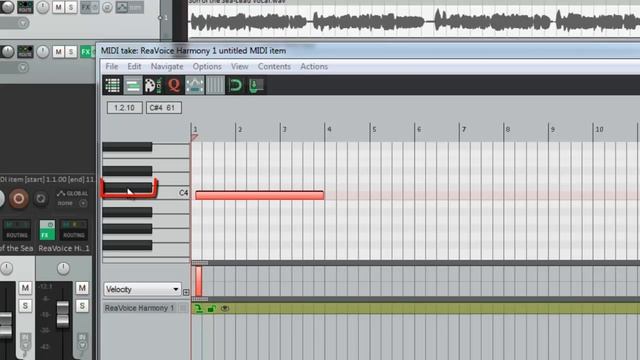
Task: Toggle the checkbox next to ReaVoice Harmony 1
Action: click(x=183, y=308)
